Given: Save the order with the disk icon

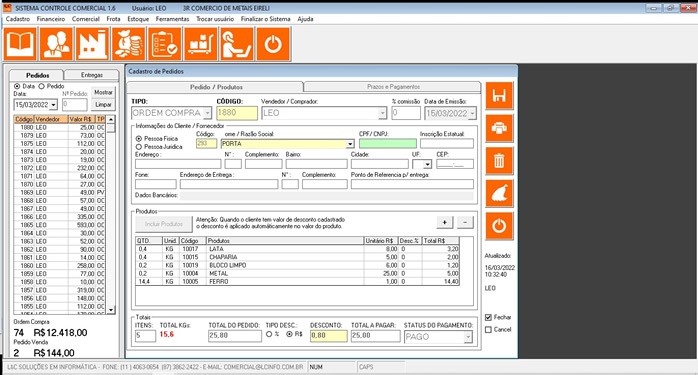Looking at the screenshot, I should 499,95.
